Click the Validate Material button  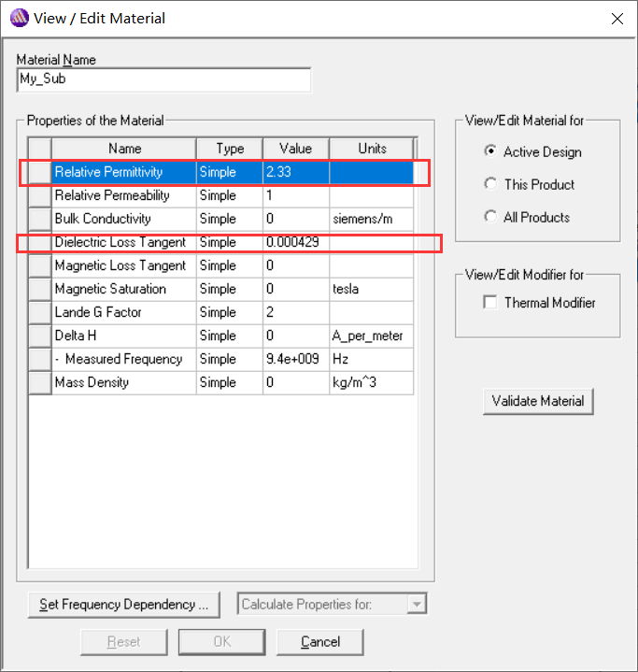tap(538, 401)
